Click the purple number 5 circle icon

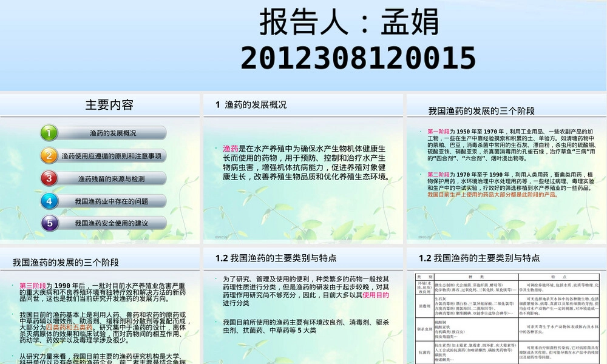(x=49, y=223)
